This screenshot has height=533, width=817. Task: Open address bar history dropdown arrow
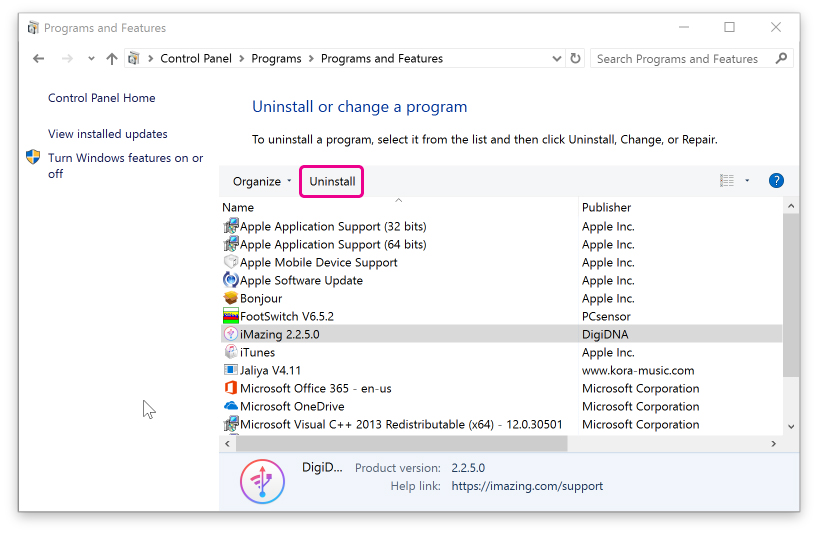coord(556,59)
